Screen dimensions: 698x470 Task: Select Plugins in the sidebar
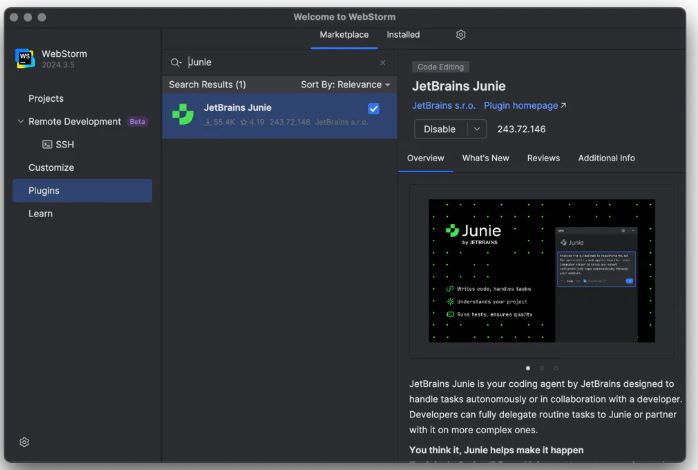tap(82, 190)
